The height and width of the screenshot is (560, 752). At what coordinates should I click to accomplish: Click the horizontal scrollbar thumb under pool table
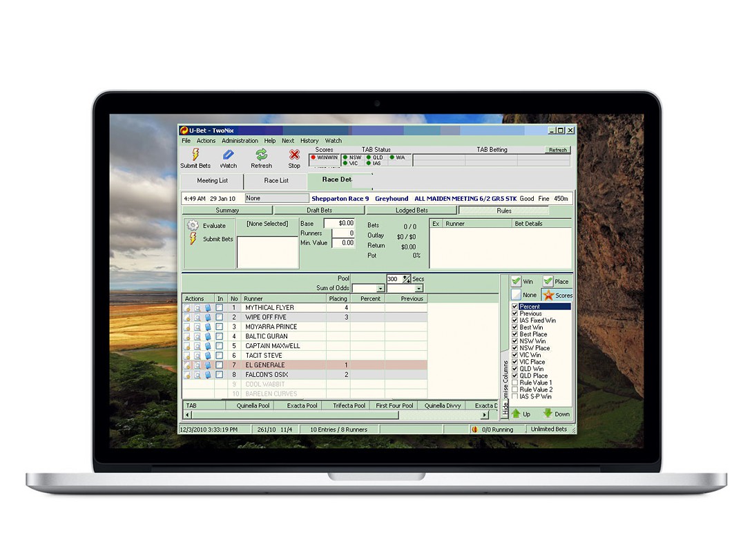pyautogui.click(x=295, y=415)
